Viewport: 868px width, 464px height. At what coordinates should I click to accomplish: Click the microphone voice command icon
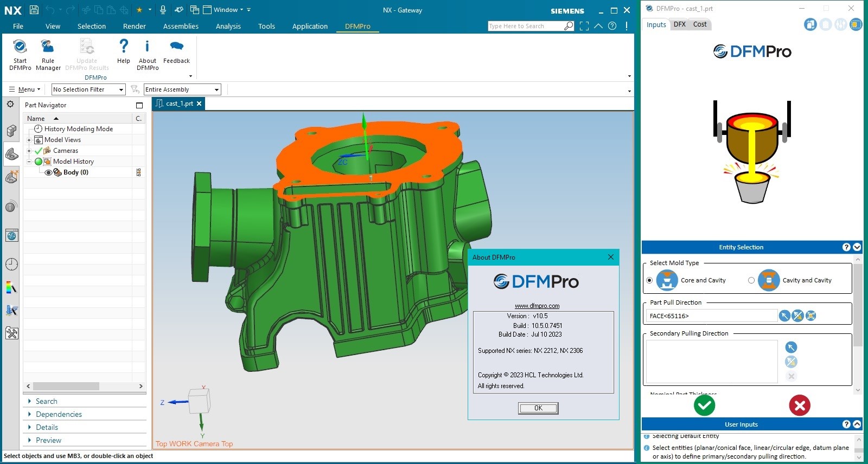click(x=163, y=10)
